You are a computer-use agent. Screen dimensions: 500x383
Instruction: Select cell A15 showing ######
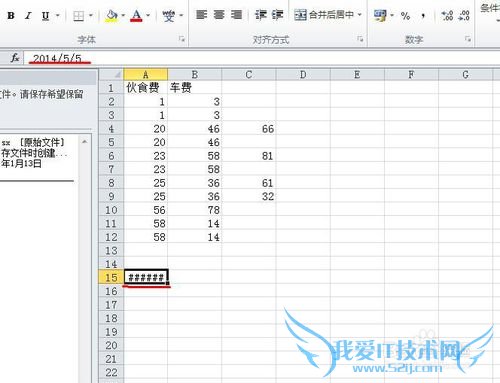146,277
